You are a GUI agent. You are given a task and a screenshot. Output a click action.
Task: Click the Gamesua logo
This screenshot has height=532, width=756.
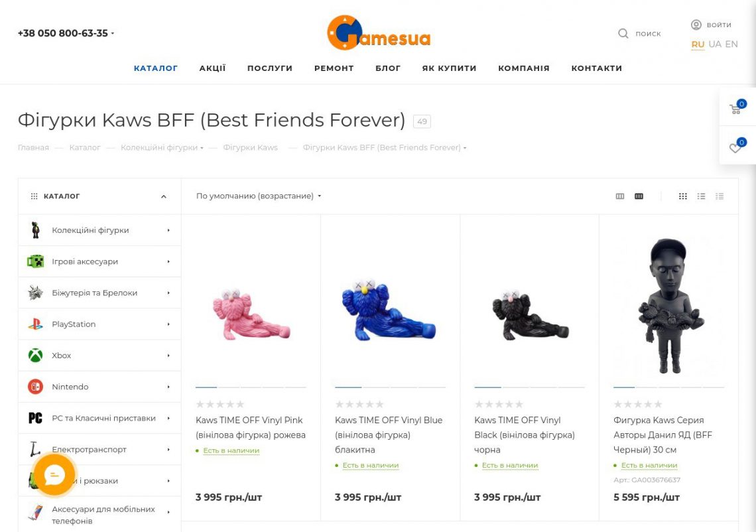(x=379, y=33)
